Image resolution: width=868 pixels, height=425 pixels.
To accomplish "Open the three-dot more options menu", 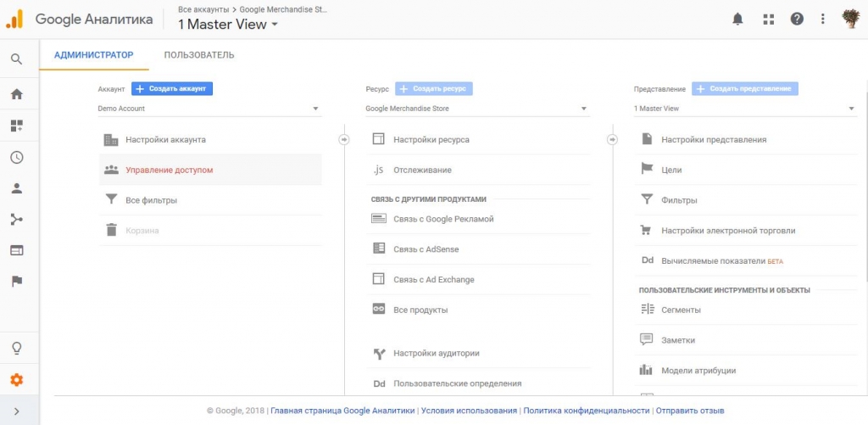I will click(x=822, y=20).
